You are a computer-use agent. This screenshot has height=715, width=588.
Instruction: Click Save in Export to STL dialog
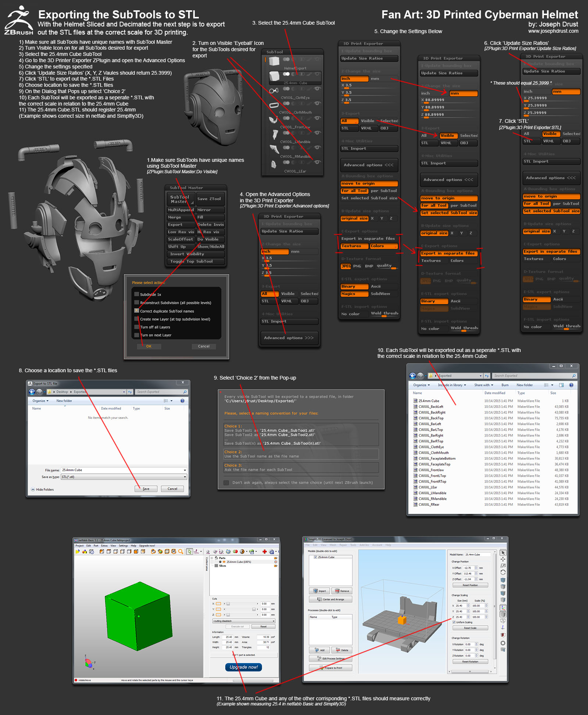(146, 489)
